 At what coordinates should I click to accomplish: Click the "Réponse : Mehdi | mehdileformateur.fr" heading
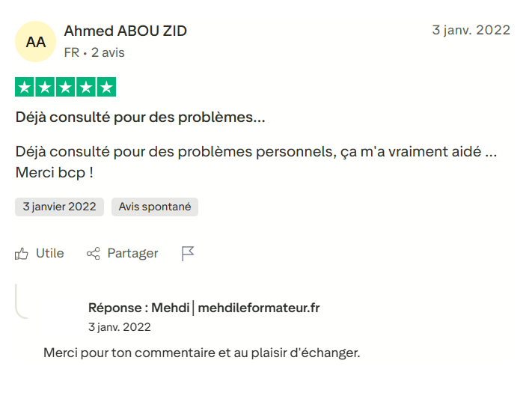click(204, 308)
